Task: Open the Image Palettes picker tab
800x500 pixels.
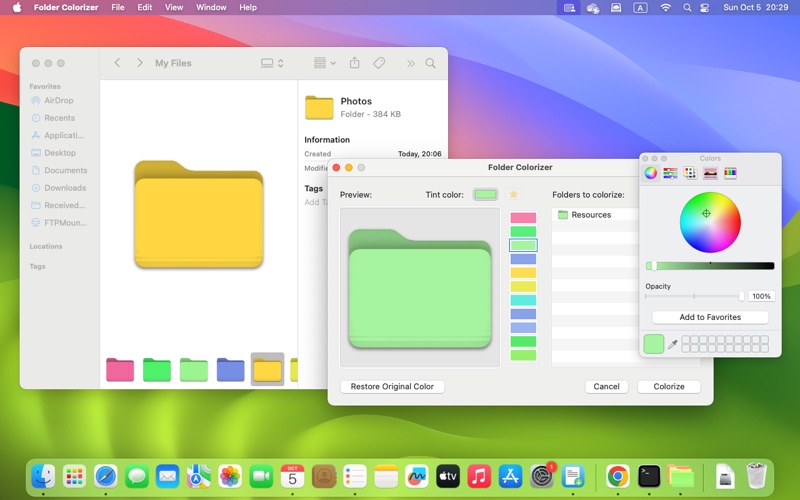Action: coord(710,173)
